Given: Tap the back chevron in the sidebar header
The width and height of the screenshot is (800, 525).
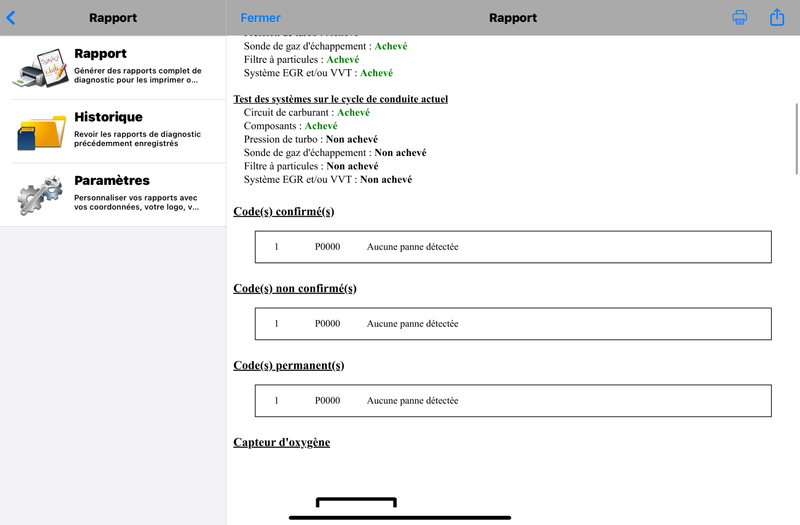Looking at the screenshot, I should pyautogui.click(x=11, y=18).
